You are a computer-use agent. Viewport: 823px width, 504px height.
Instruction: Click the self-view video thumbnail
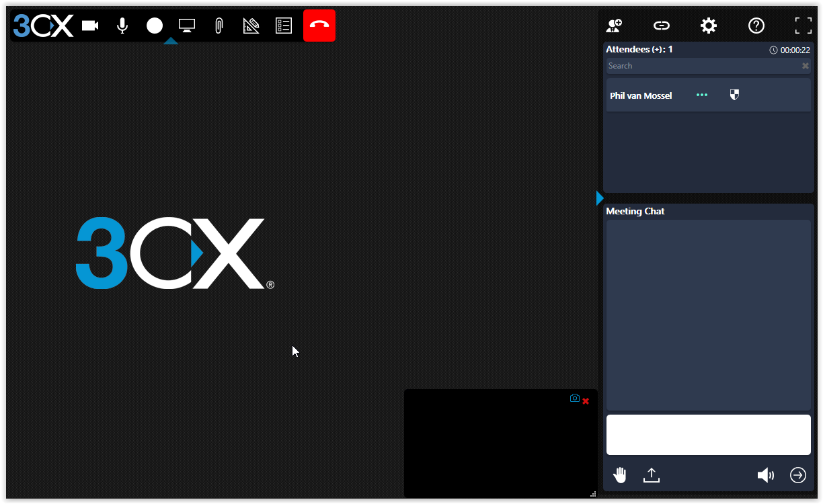(x=501, y=444)
